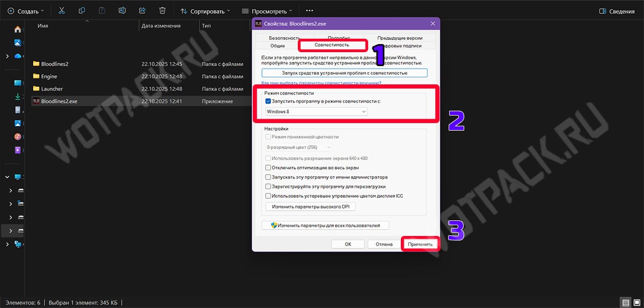Enable disable fullscreen optimizations checkbox
This screenshot has width=644, height=308.
pyautogui.click(x=269, y=168)
